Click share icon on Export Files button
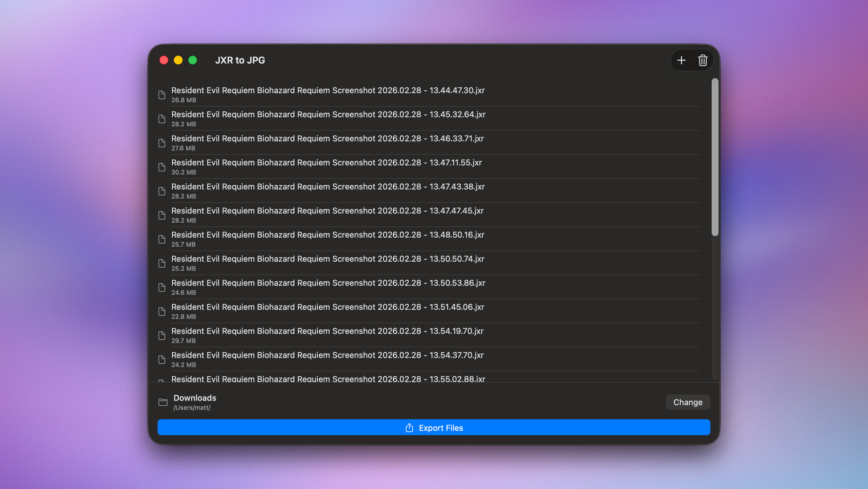Image resolution: width=868 pixels, height=489 pixels. [x=409, y=428]
